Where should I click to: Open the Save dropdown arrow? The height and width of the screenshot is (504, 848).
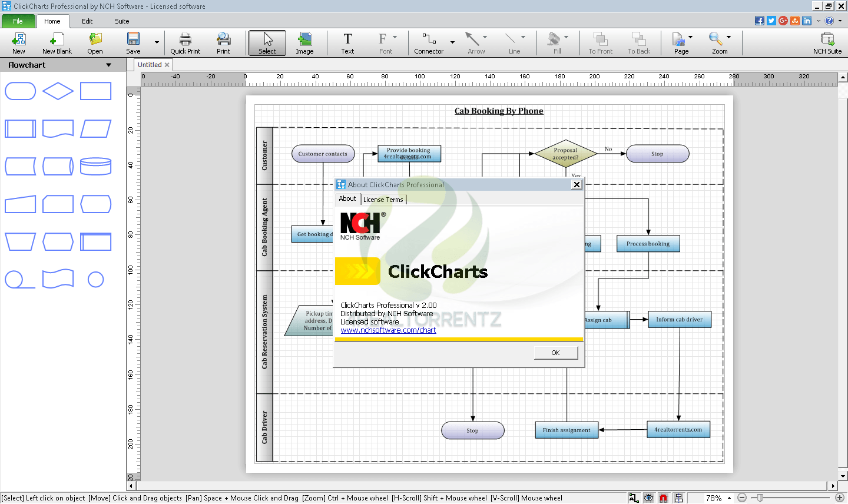(157, 42)
